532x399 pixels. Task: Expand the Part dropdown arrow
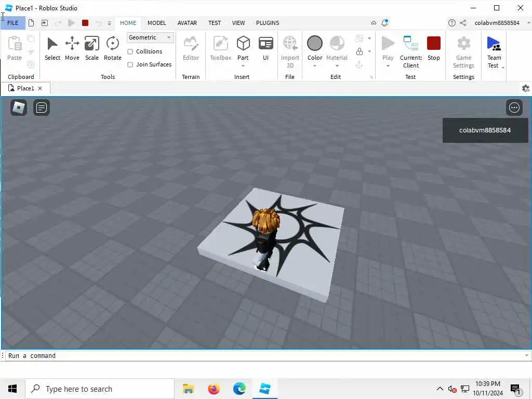(x=243, y=66)
